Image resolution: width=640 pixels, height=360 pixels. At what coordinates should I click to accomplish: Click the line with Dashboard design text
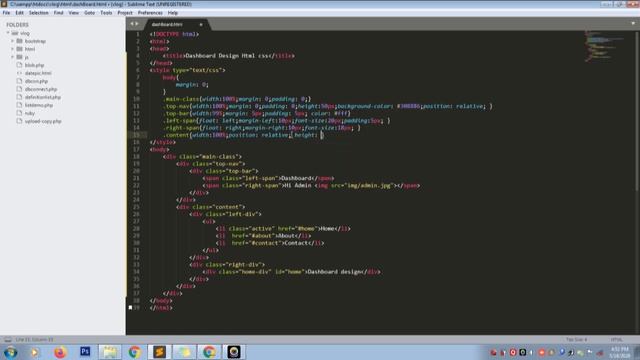pyautogui.click(x=291, y=271)
